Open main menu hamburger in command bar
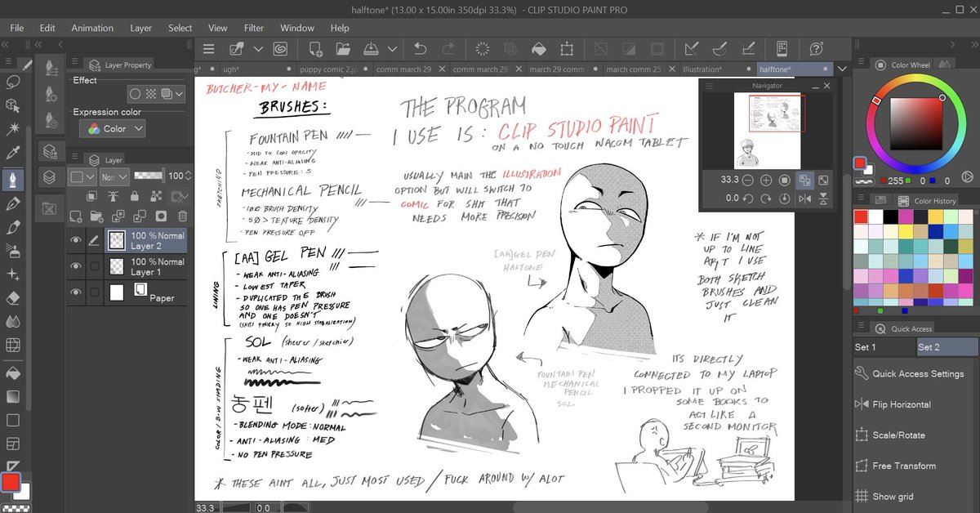 coord(209,48)
